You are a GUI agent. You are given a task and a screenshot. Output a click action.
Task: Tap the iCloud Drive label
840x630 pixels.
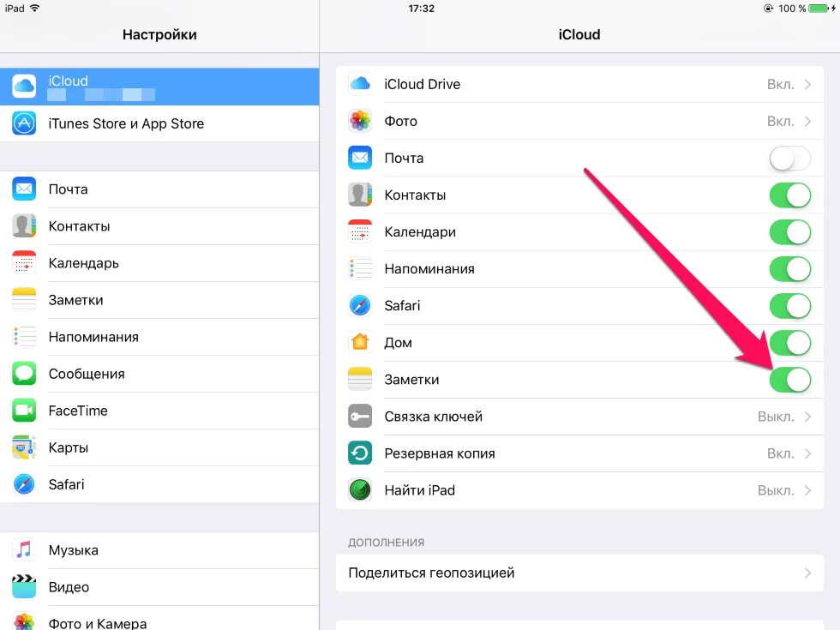pos(422,85)
